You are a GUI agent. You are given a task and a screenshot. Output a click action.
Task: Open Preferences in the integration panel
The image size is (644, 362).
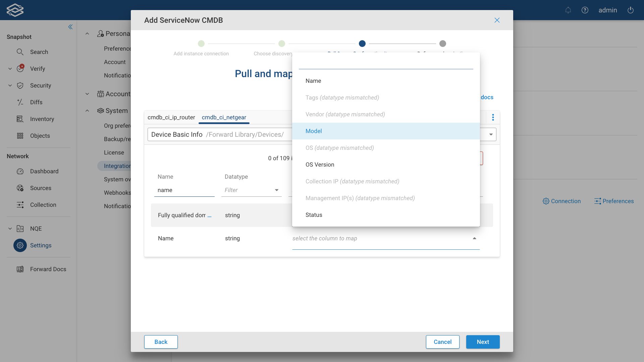(x=613, y=201)
